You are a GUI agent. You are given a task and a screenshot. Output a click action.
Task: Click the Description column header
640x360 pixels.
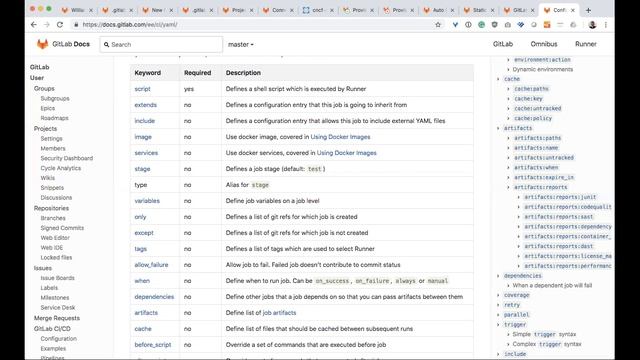pos(243,73)
